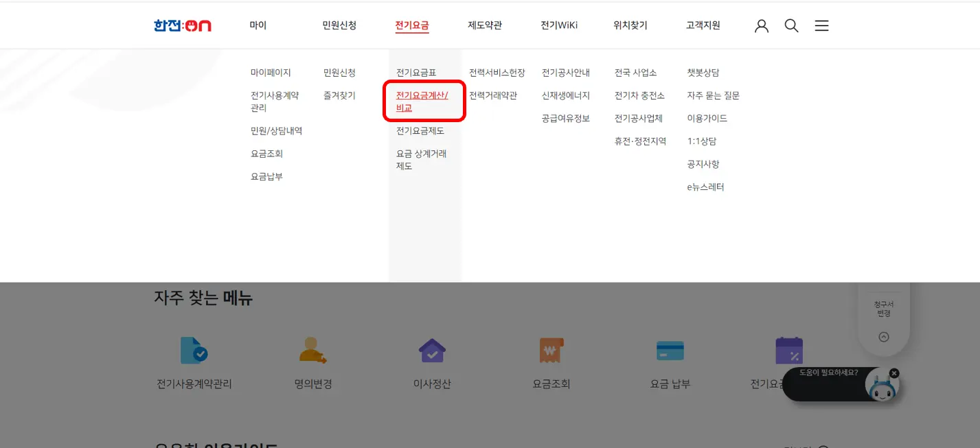Click the user profile icon
This screenshot has height=448, width=980.
click(761, 25)
